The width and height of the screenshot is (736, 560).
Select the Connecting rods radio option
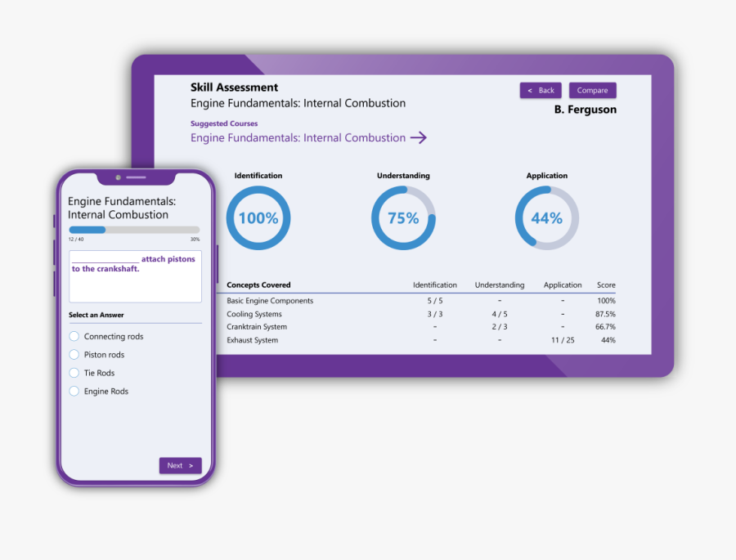click(74, 337)
